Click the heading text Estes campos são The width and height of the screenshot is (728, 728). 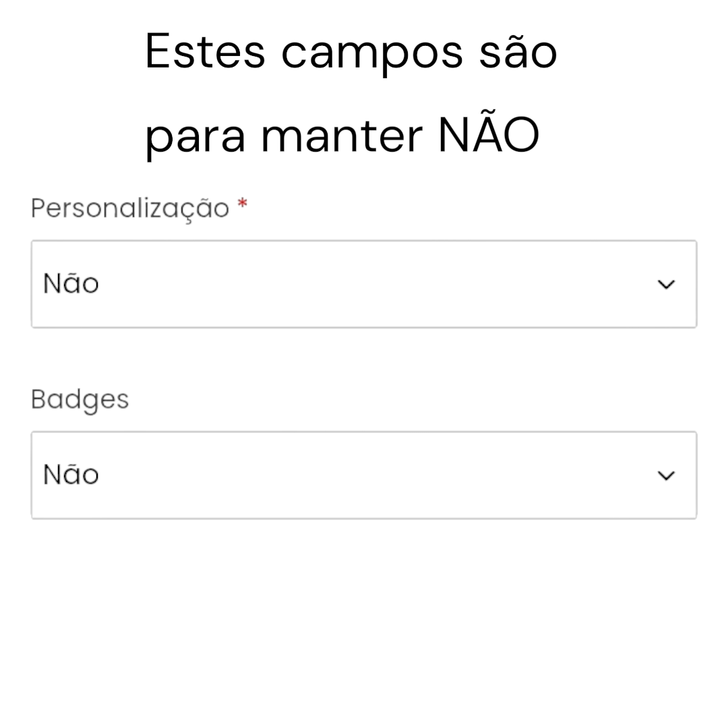[x=351, y=51]
